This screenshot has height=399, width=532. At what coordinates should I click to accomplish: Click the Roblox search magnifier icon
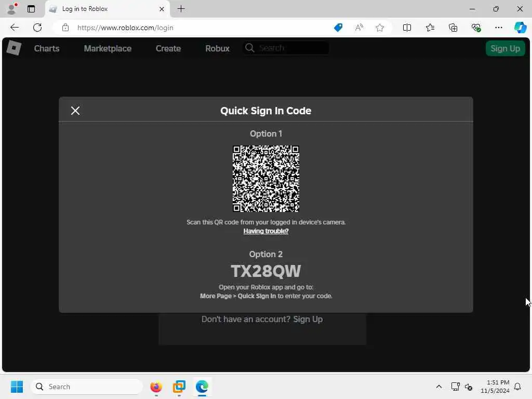point(250,48)
